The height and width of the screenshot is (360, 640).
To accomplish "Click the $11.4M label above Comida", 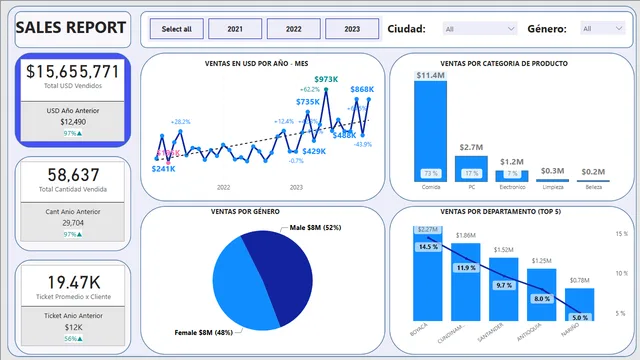I will click(430, 76).
